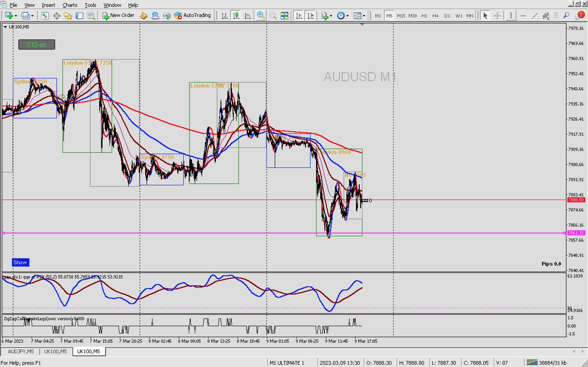This screenshot has height=367, width=588.
Task: Toggle the chart auto scroll button
Action: (x=299, y=16)
